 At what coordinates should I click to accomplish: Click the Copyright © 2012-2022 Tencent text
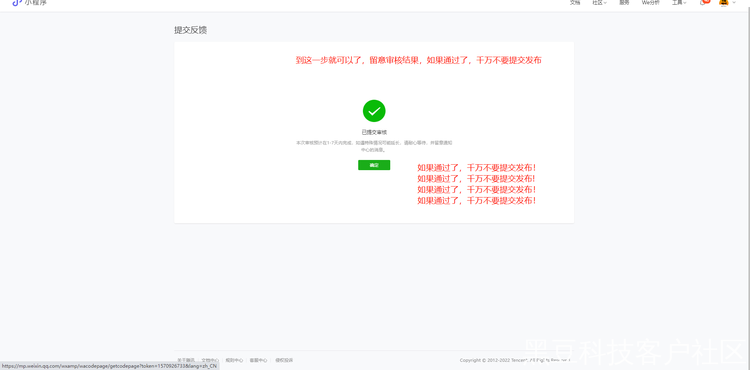tap(515, 360)
